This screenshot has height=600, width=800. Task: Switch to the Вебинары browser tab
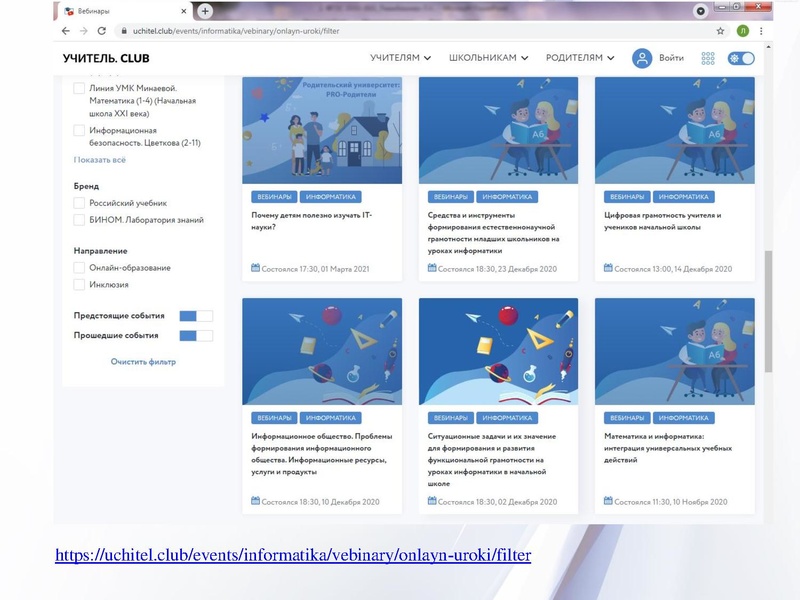[x=125, y=11]
